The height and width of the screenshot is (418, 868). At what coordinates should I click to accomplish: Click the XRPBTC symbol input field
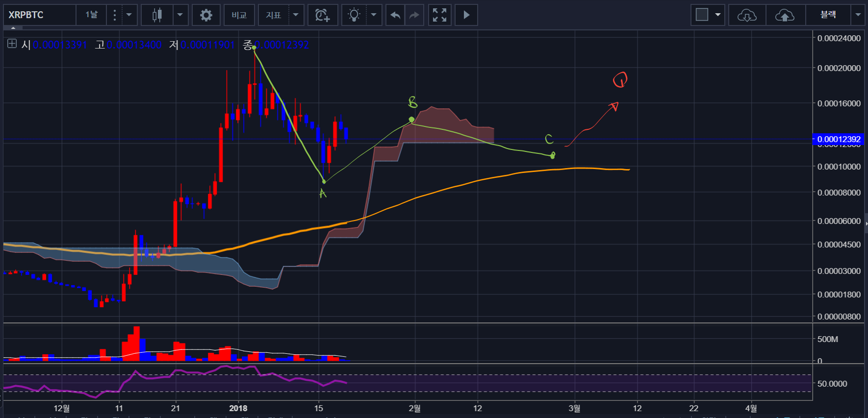tap(40, 15)
